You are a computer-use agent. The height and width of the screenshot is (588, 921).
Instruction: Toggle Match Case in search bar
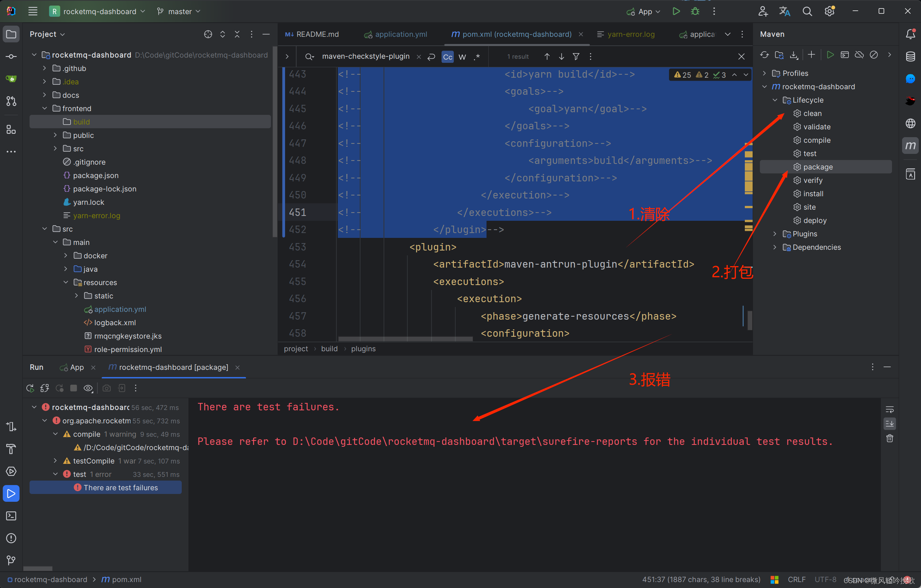447,57
